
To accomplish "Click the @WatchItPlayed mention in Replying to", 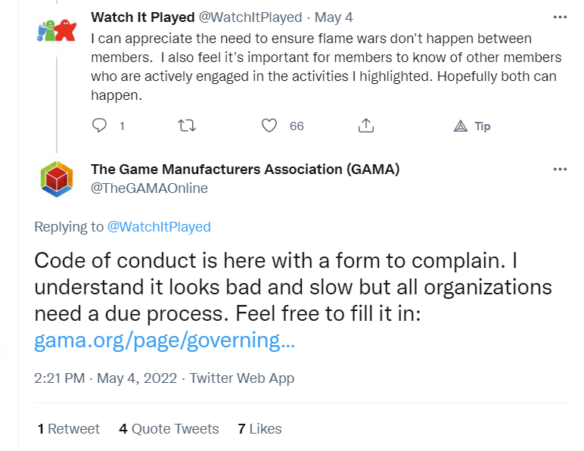I will 159,227.
